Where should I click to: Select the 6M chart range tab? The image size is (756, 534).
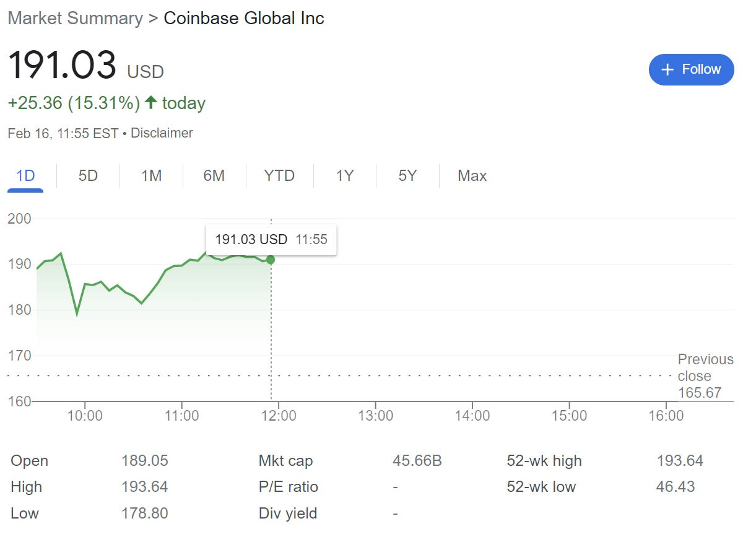click(214, 176)
